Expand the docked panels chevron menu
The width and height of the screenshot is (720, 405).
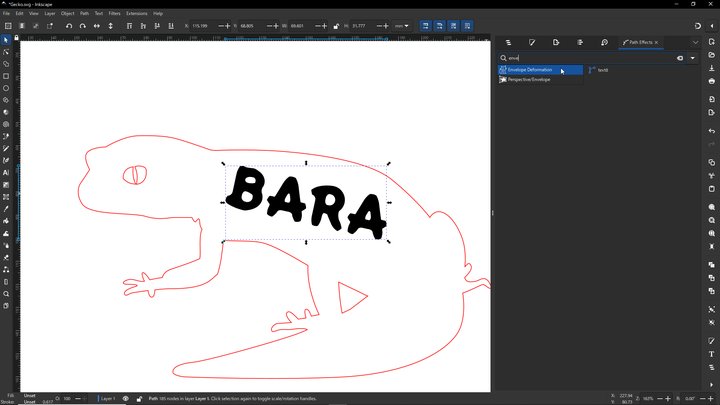point(695,43)
